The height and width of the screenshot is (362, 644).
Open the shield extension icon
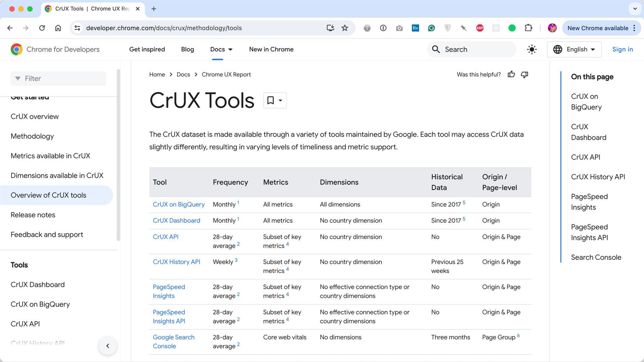pyautogui.click(x=447, y=28)
